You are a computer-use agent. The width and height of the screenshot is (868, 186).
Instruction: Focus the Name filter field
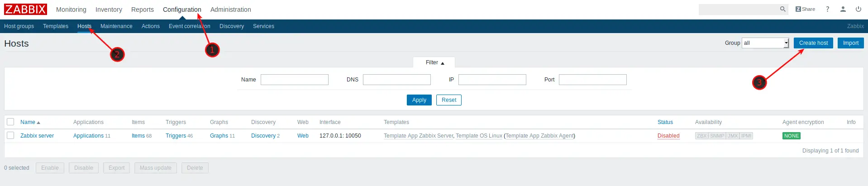tap(295, 80)
